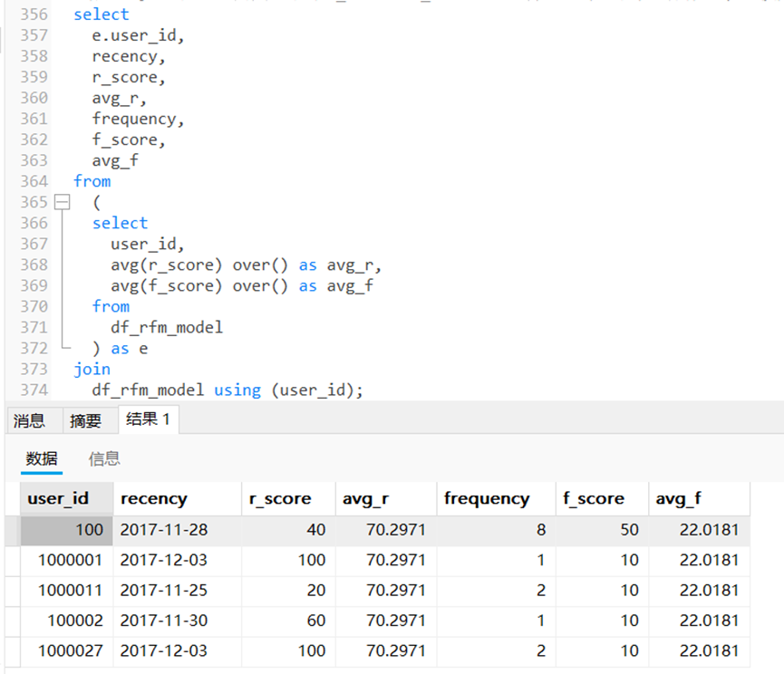Place cursor on the 'df_rfm_model' text at line 371
Viewport: 784px width, 674px height.
click(x=167, y=328)
